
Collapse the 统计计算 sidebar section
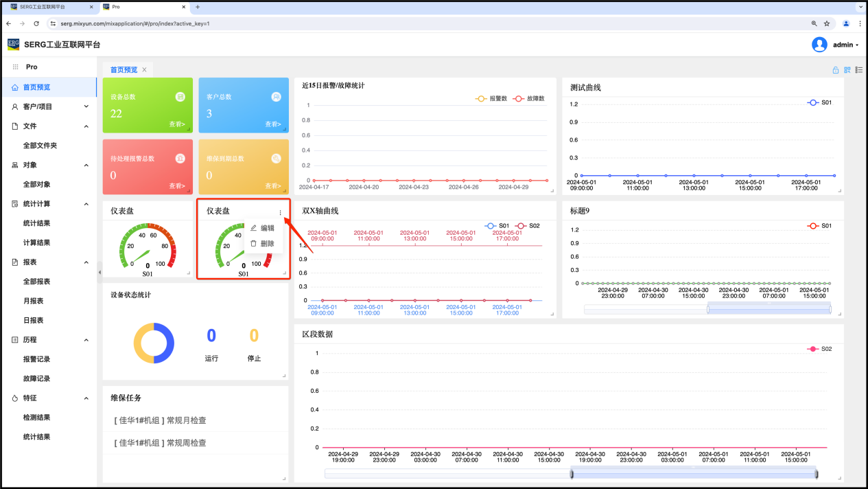(86, 204)
